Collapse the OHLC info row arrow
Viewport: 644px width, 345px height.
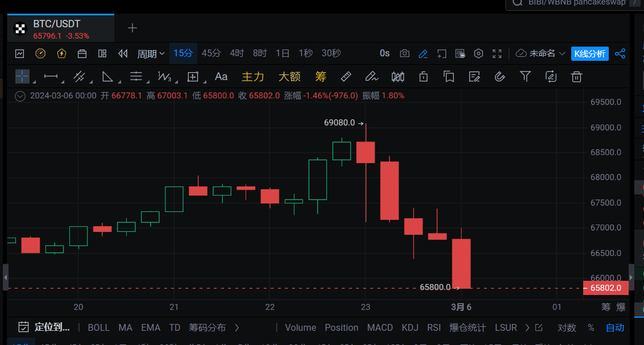pos(20,95)
